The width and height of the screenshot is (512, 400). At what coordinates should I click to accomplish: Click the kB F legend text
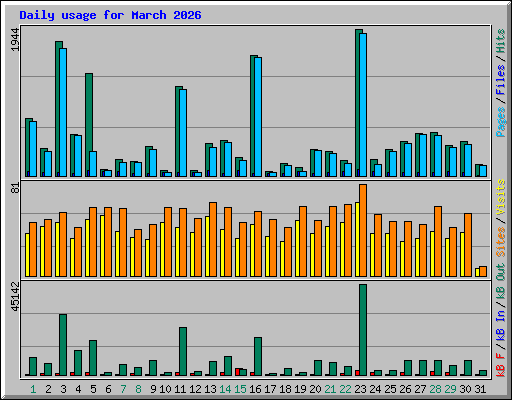(x=501, y=364)
